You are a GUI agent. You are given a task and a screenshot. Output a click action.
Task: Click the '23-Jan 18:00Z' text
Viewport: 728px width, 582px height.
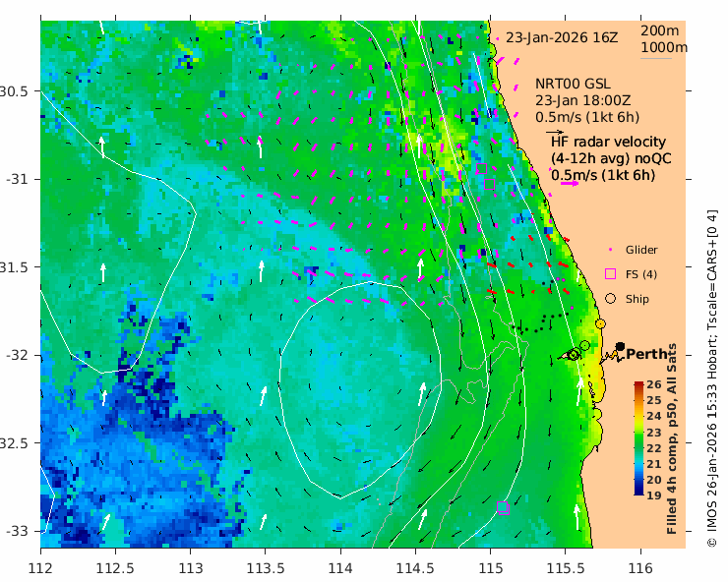582,100
